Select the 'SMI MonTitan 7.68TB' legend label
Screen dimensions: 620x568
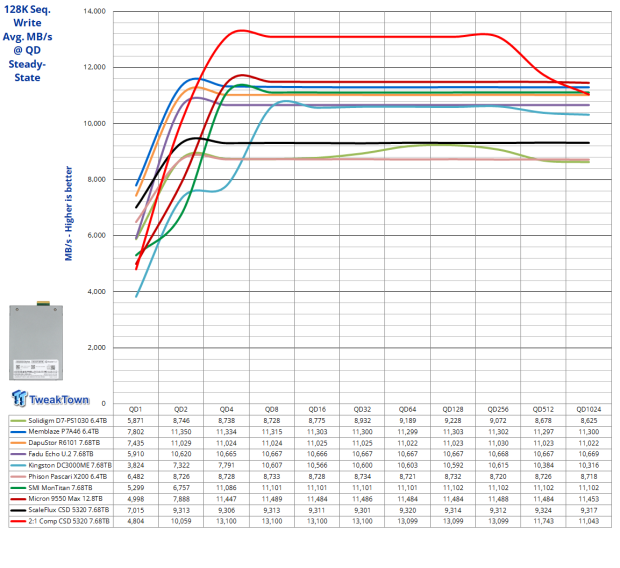tap(60, 488)
